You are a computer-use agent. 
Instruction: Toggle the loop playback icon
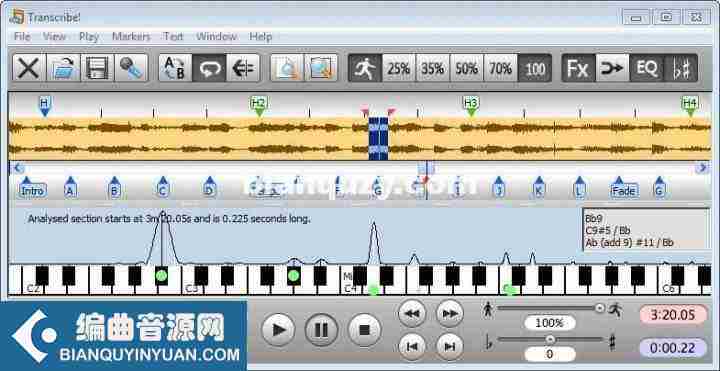[209, 68]
